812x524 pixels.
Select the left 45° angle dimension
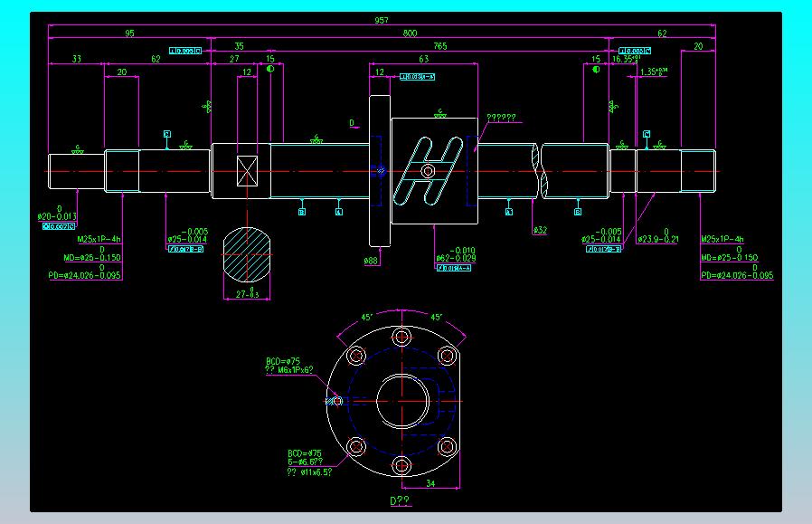point(367,317)
